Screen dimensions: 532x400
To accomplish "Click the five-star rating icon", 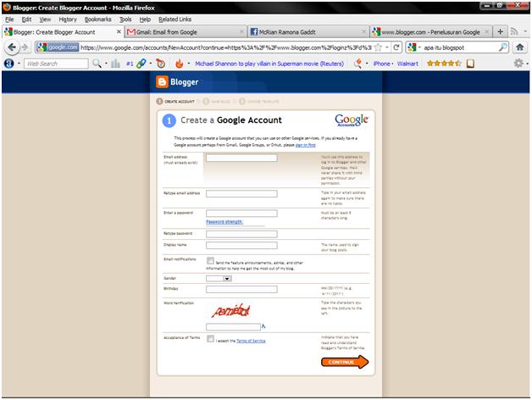I will pyautogui.click(x=444, y=64).
